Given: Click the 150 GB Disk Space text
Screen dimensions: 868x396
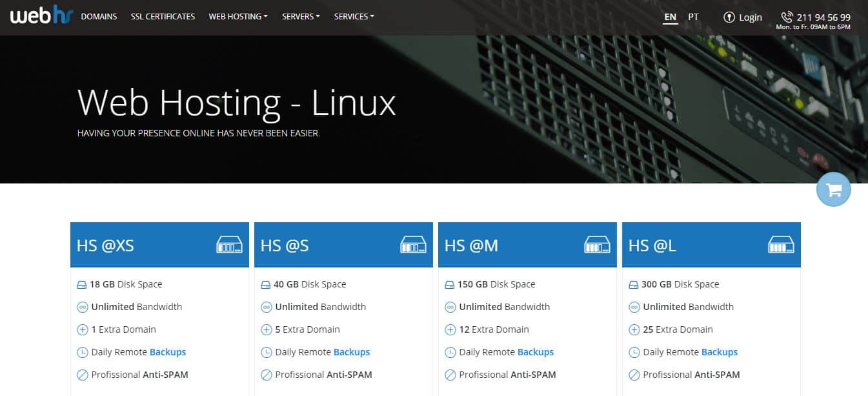Looking at the screenshot, I should click(497, 284).
